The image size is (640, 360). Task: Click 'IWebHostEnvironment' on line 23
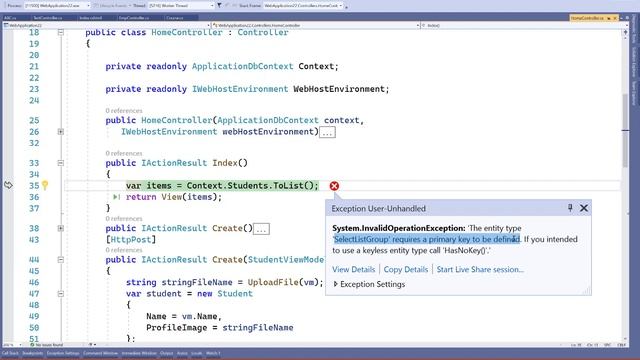click(240, 89)
